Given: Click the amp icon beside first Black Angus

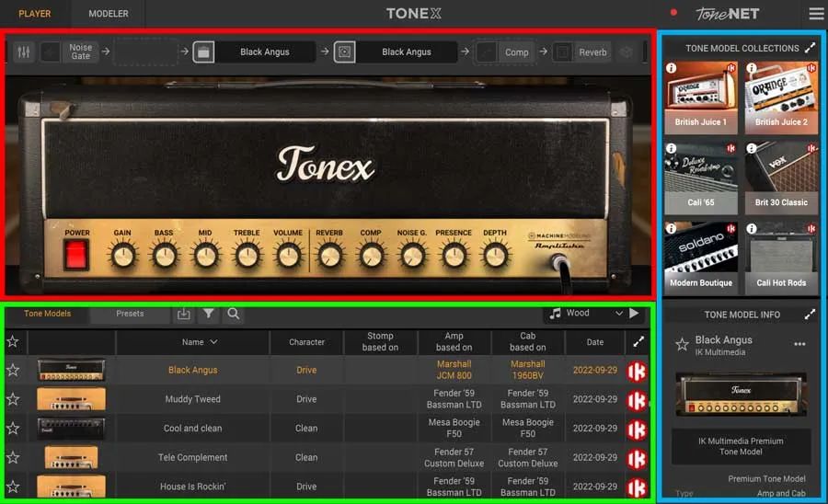Looking at the screenshot, I should (203, 52).
